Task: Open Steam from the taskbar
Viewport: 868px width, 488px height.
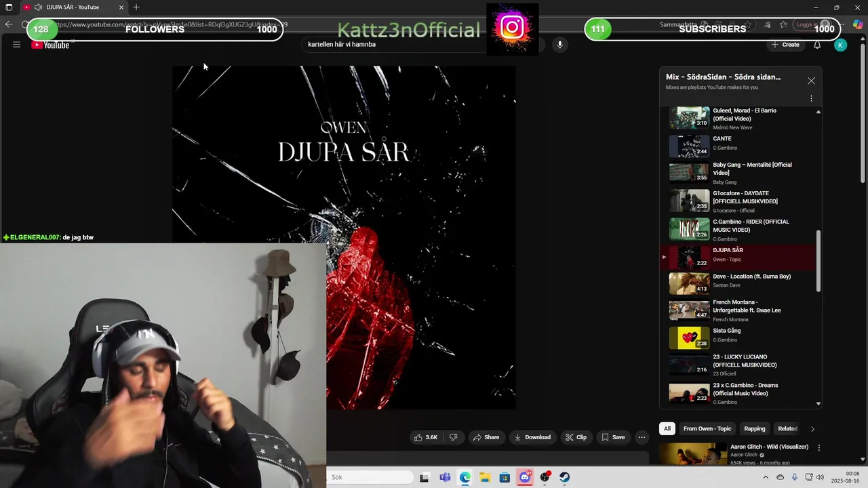Action: [x=564, y=478]
